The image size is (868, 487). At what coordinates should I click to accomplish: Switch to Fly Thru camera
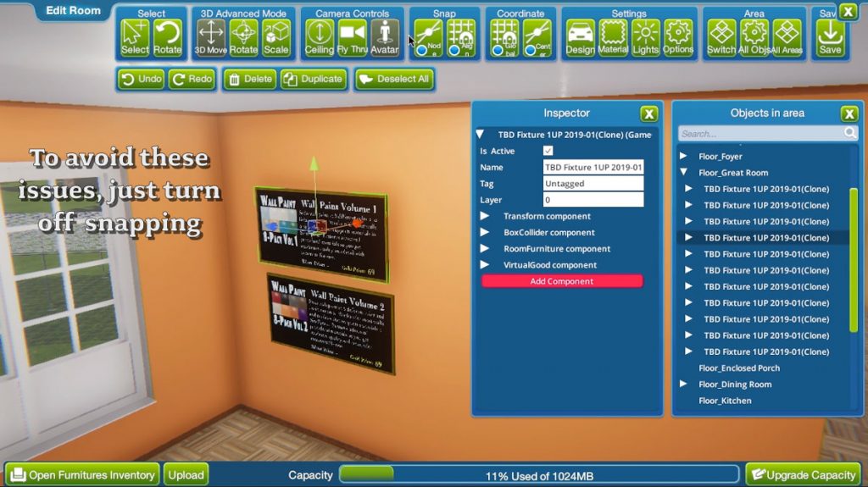pos(352,37)
